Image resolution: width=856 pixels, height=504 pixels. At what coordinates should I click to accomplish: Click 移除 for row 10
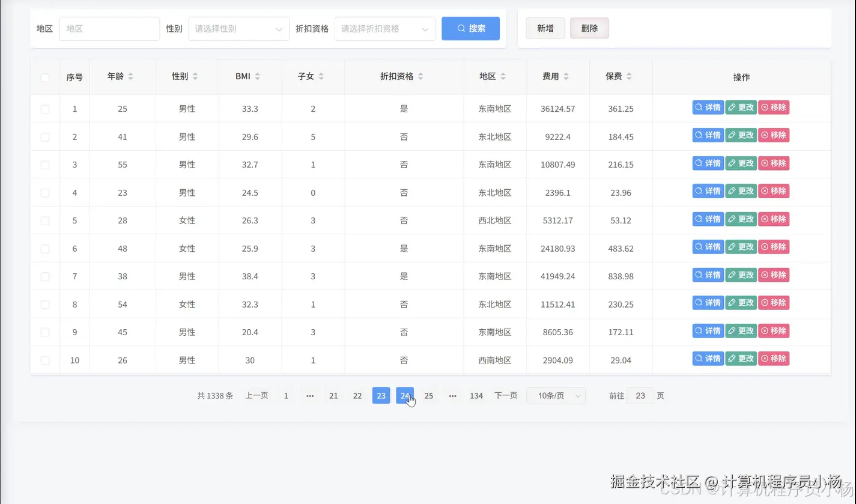click(x=774, y=359)
